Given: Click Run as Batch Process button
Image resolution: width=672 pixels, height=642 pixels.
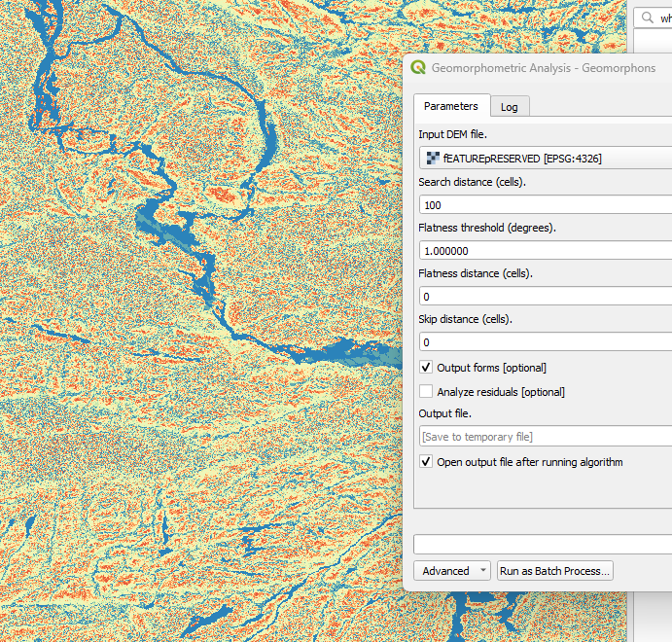Looking at the screenshot, I should point(554,571).
